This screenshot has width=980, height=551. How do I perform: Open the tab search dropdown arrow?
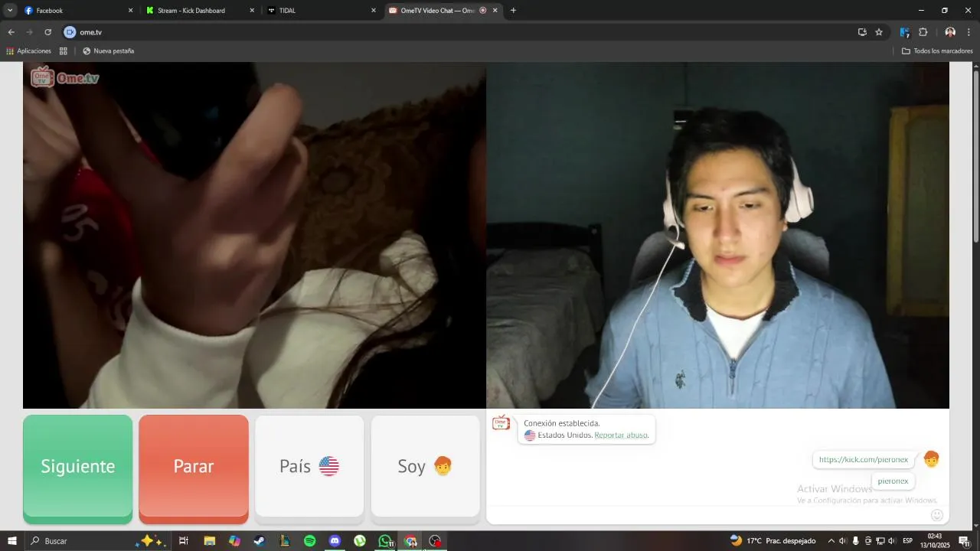(10, 11)
